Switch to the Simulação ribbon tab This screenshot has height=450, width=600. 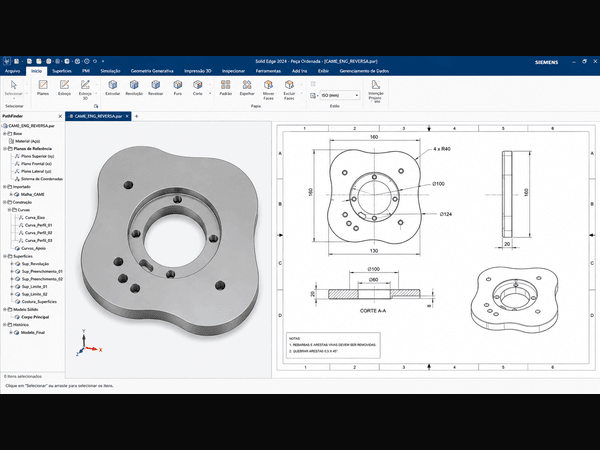tap(110, 71)
